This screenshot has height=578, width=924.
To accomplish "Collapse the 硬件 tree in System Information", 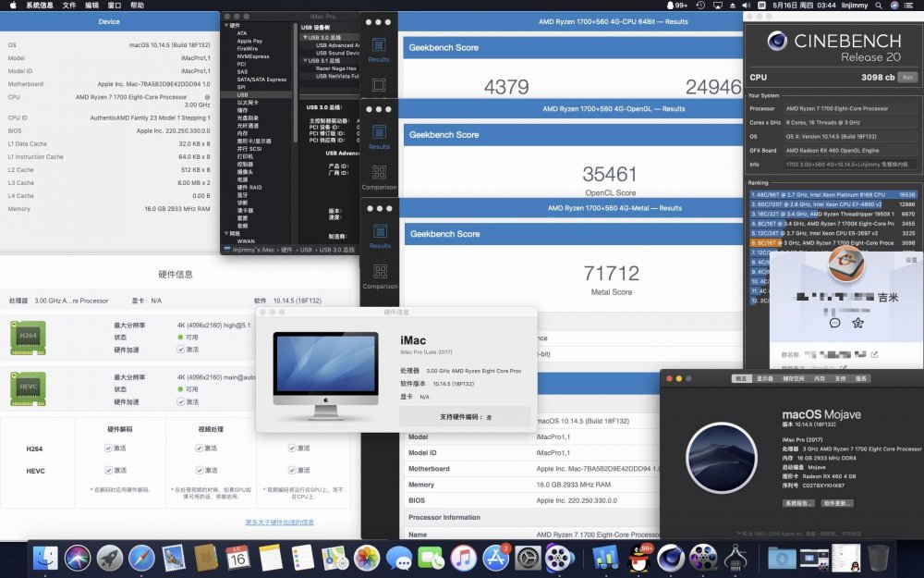I will pyautogui.click(x=226, y=26).
